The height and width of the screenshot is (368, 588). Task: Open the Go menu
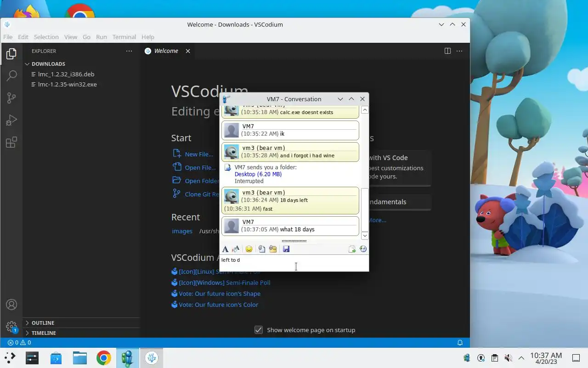[x=86, y=37]
